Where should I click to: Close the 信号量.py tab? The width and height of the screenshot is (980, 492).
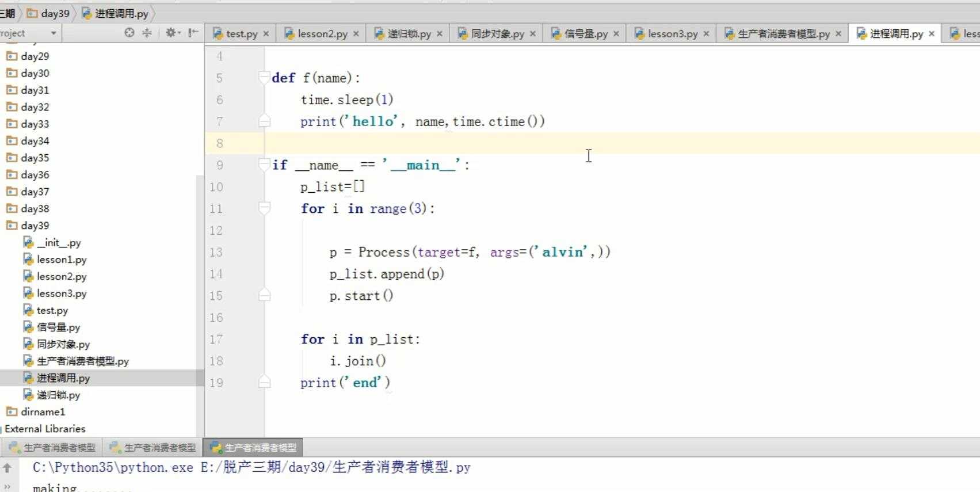[x=616, y=34]
